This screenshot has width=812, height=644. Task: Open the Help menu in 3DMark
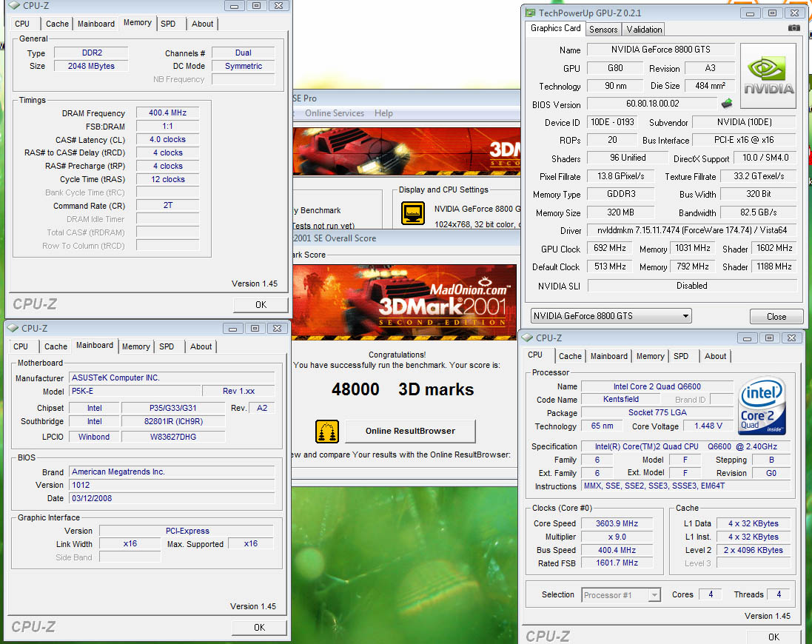[x=383, y=113]
